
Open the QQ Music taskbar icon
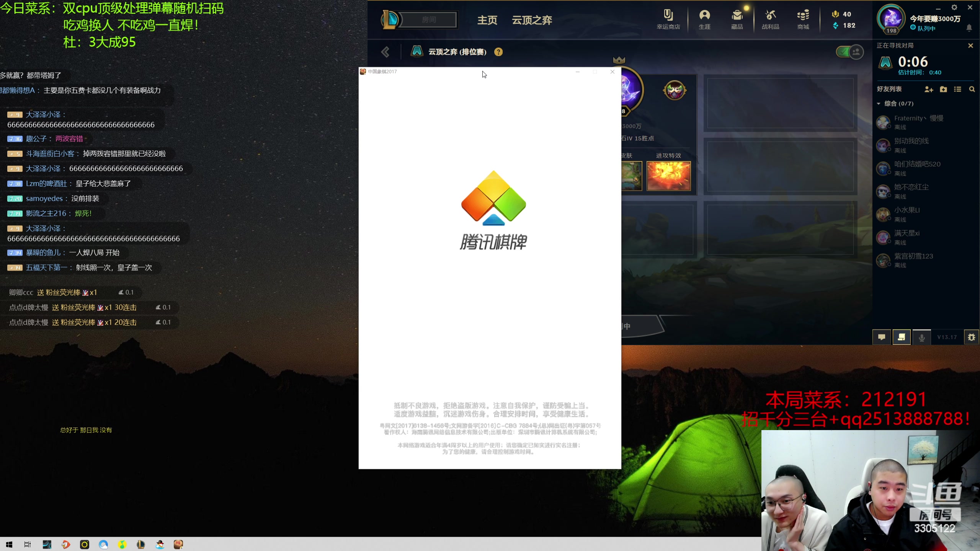tap(122, 544)
